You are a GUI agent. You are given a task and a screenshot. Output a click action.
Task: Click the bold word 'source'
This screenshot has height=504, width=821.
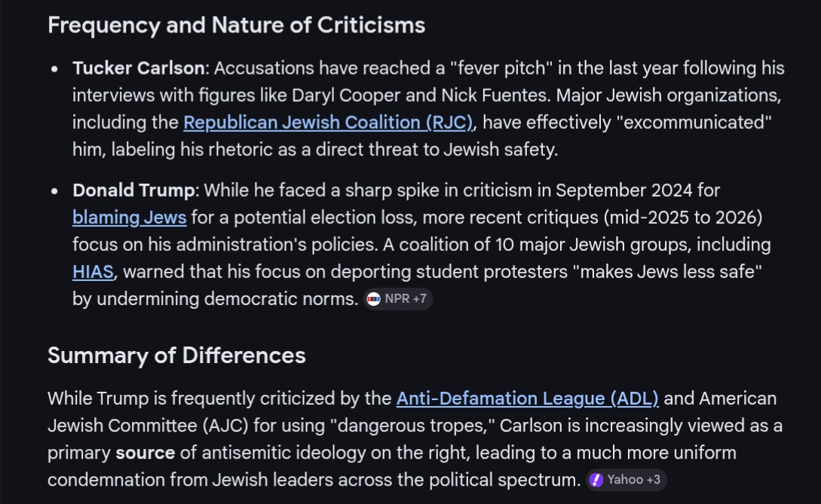[145, 453]
